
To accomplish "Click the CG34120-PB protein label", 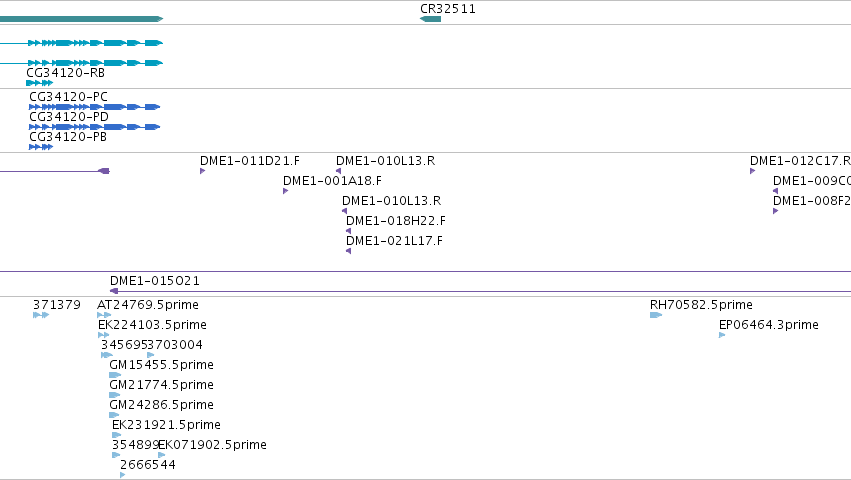I will coord(68,137).
